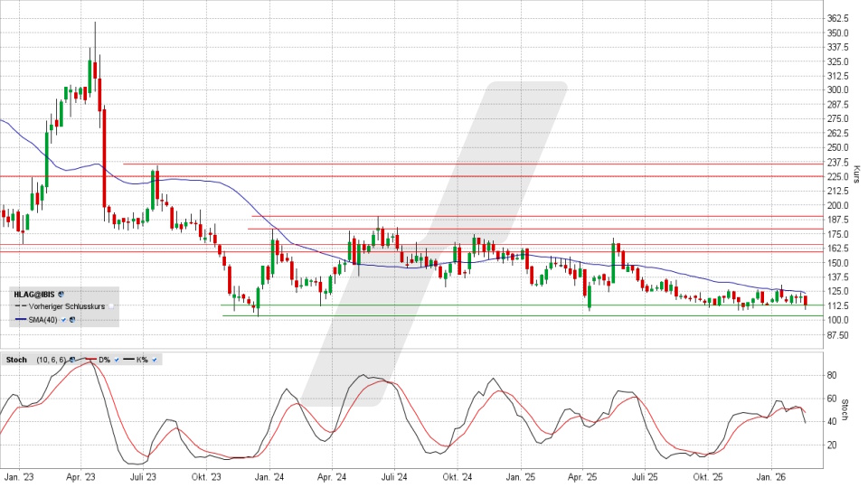Screen dimensions: 868x488
Task: Click the SMA(40) legend label
Action: click(x=43, y=320)
